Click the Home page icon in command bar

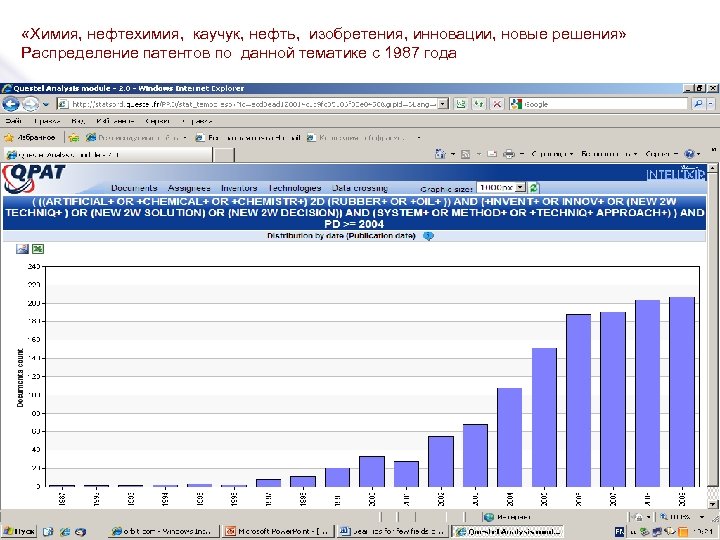pos(440,154)
